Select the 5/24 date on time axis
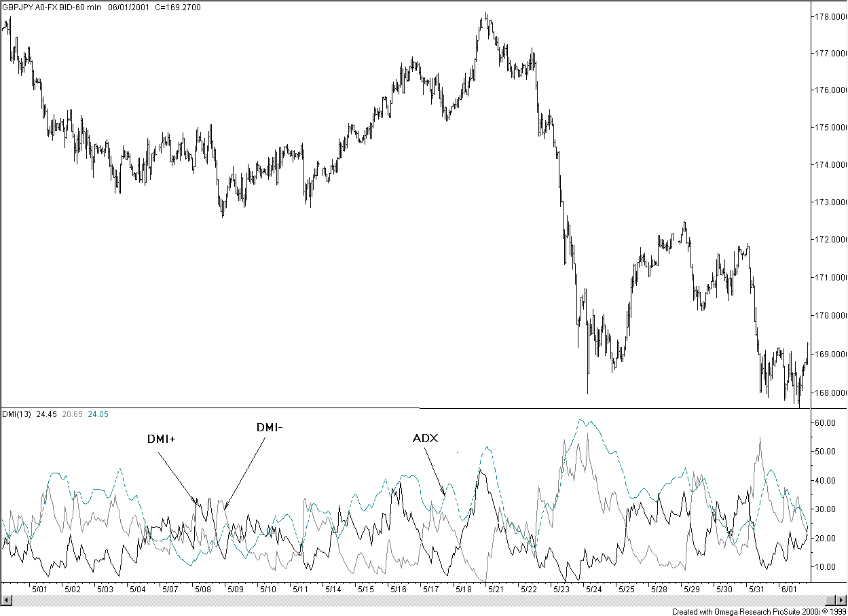Screen dimensions: 848x616 point(593,590)
